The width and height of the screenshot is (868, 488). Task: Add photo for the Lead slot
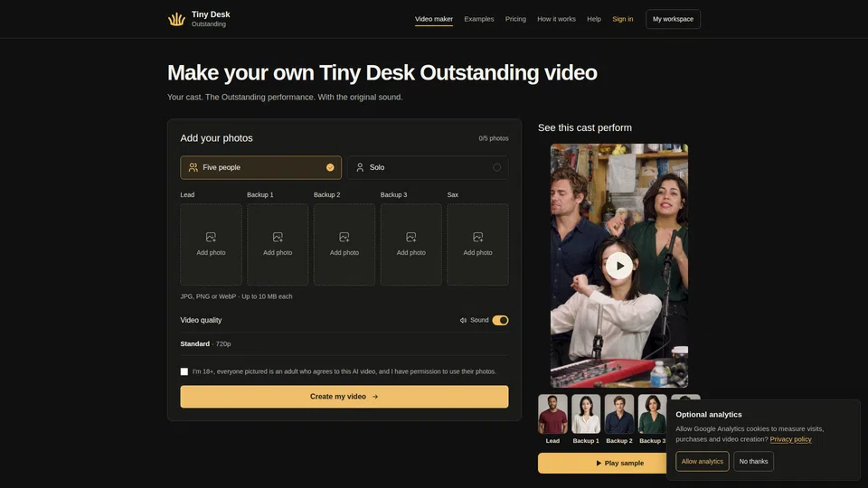(211, 244)
